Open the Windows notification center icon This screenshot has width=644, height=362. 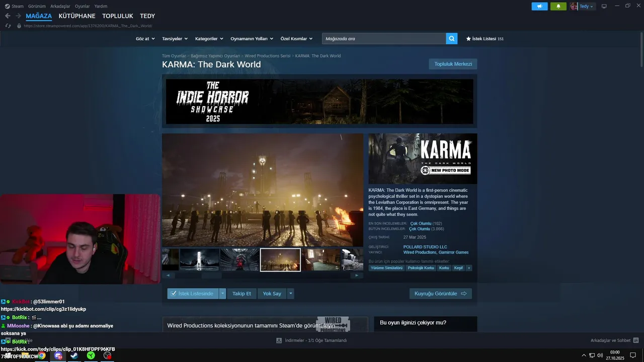[x=633, y=355]
